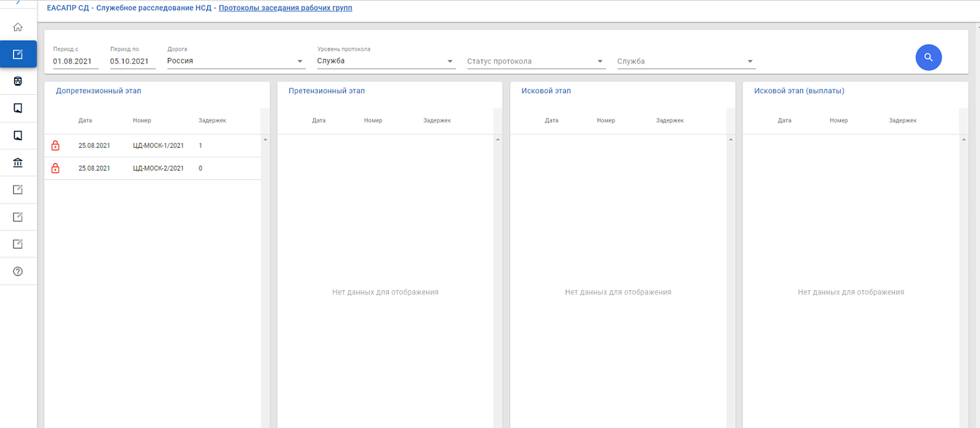The image size is (980, 428).
Task: Click the Исковой этап (выплаты) panel title
Action: point(799,91)
